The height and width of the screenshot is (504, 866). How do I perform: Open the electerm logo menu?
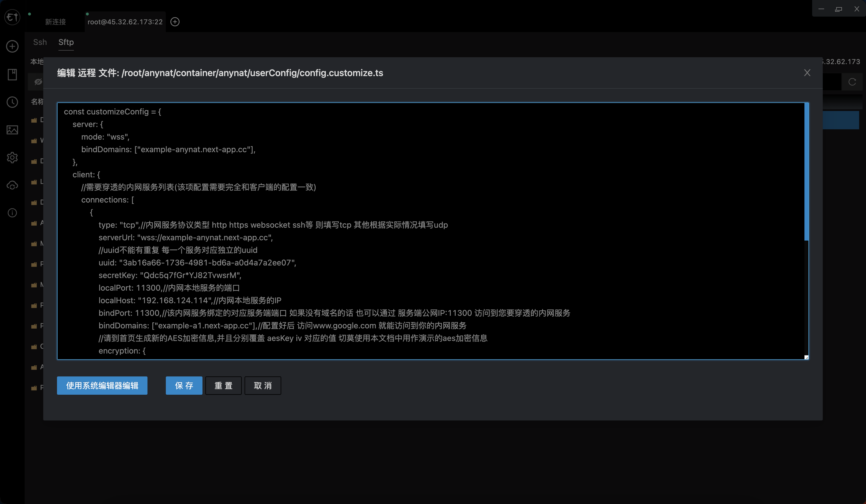click(12, 17)
